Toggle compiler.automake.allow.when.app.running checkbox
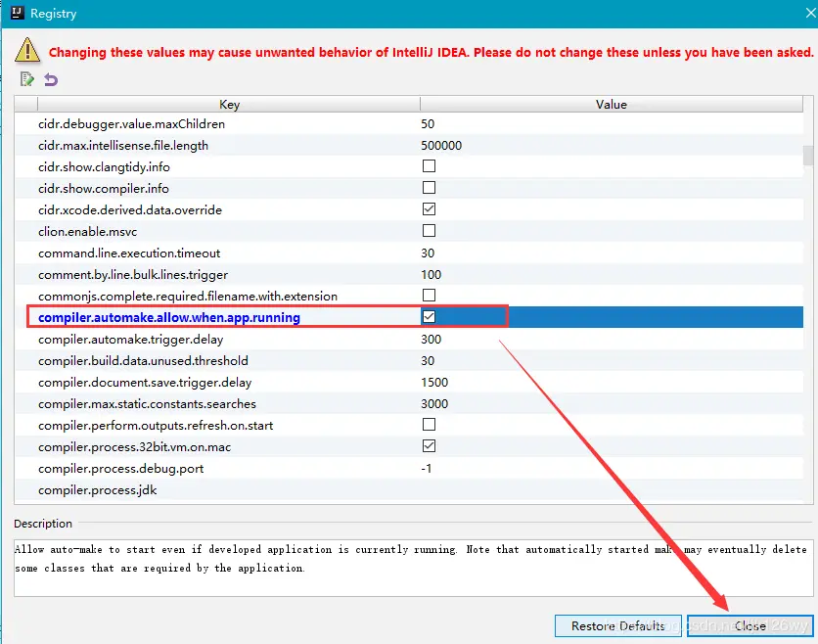The width and height of the screenshot is (818, 644). coord(429,317)
